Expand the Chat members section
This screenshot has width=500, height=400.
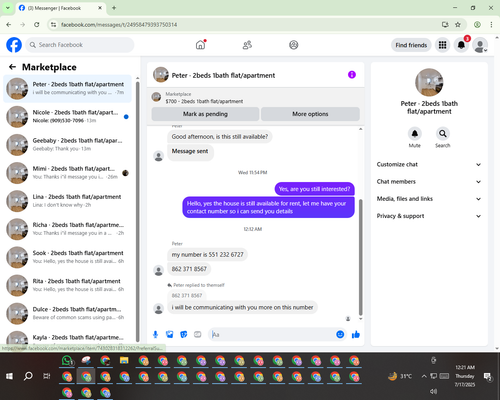coord(429,182)
